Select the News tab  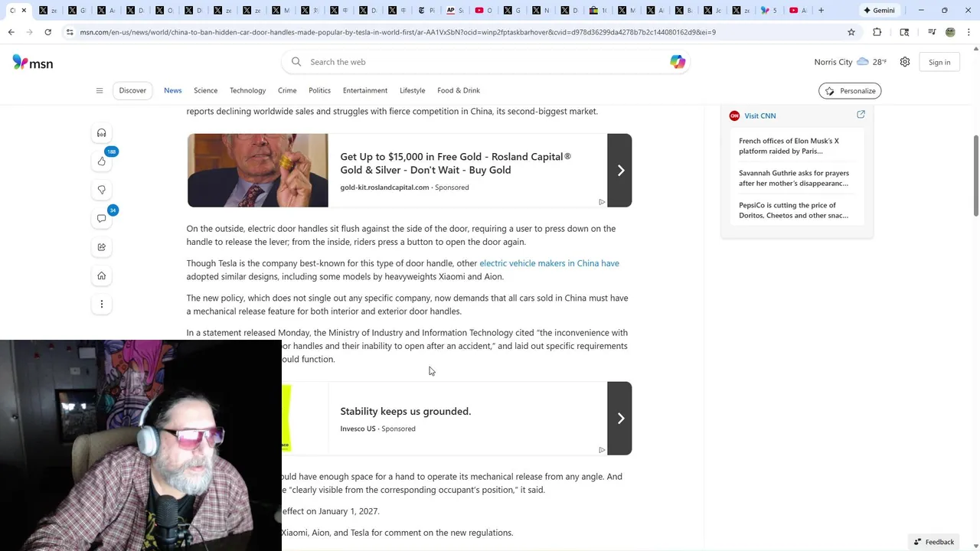click(173, 90)
